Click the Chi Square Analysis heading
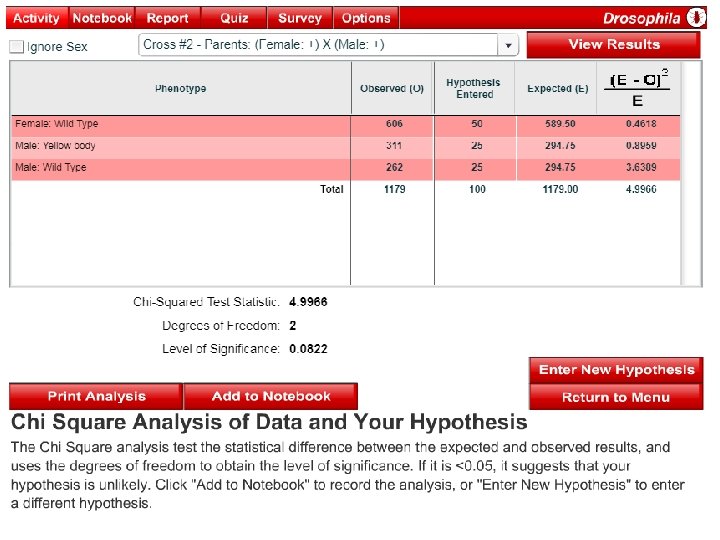 click(269, 422)
